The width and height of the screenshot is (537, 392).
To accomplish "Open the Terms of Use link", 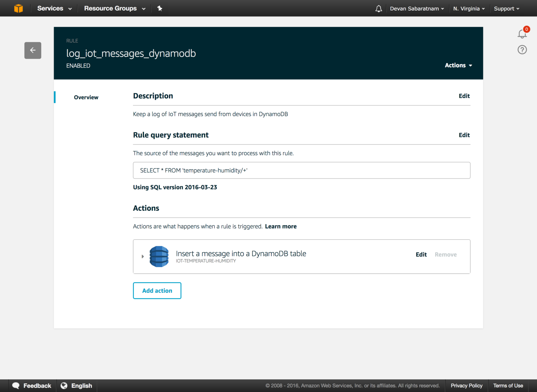I will (508, 386).
